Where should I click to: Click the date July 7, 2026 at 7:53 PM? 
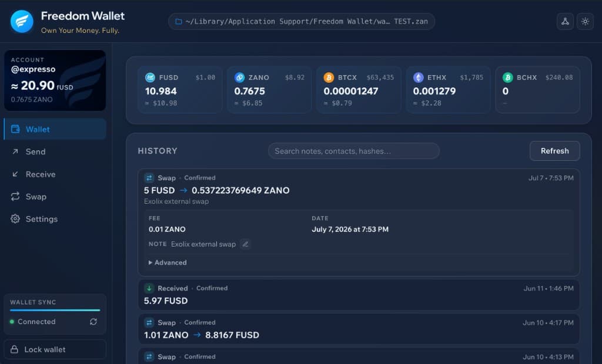click(x=350, y=230)
